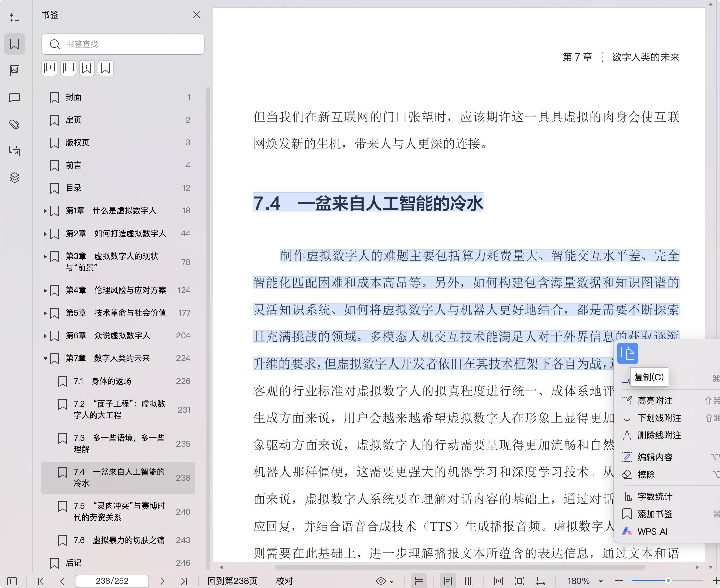Click 回到第238页 button
Screen dimensions: 720x588
[232, 581]
